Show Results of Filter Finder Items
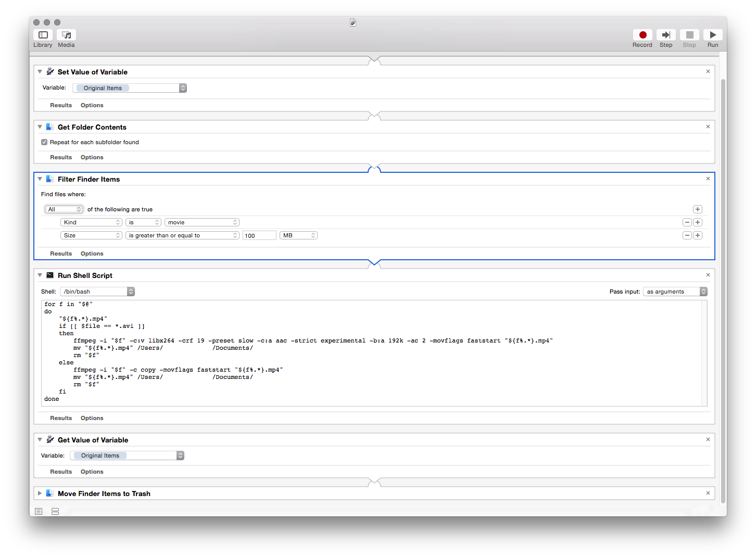This screenshot has width=756, height=558. point(61,253)
